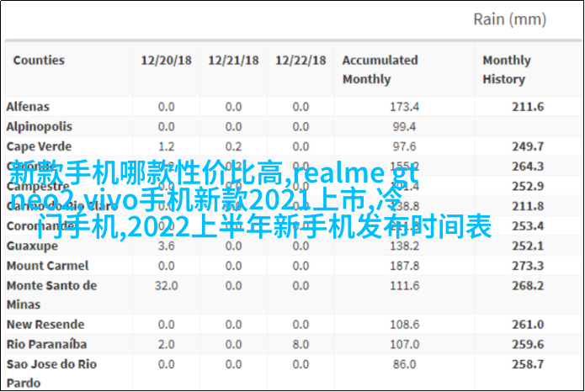This screenshot has width=585, height=392.
Task: Select the 'Sao Jose do Rio Pardo' row name
Action: (x=51, y=373)
